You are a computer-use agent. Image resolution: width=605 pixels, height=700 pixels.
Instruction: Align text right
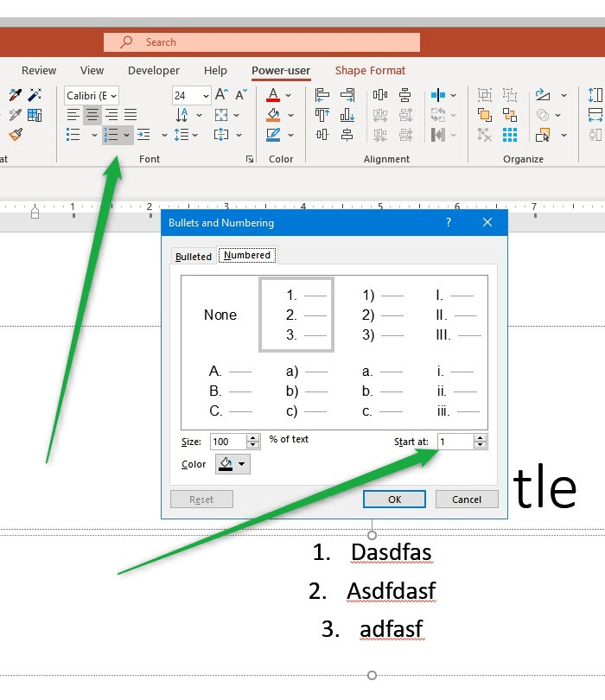point(111,115)
